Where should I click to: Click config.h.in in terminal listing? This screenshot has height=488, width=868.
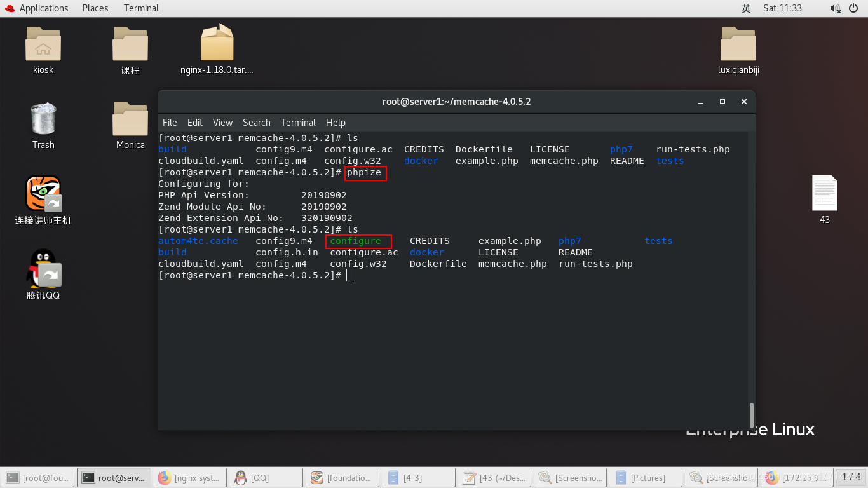(x=287, y=252)
